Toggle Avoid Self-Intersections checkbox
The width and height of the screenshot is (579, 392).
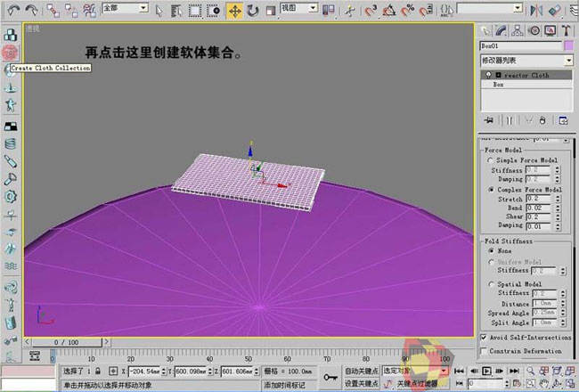coord(484,338)
